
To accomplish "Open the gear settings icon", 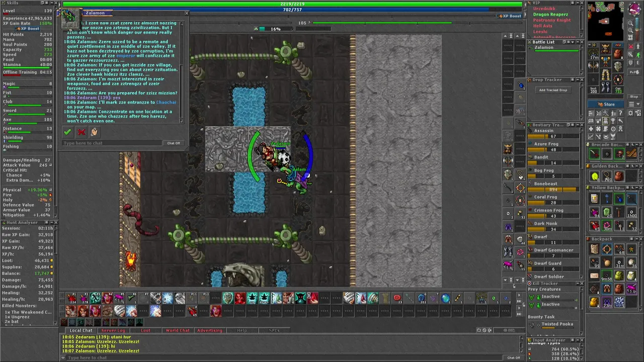I will [x=630, y=113].
